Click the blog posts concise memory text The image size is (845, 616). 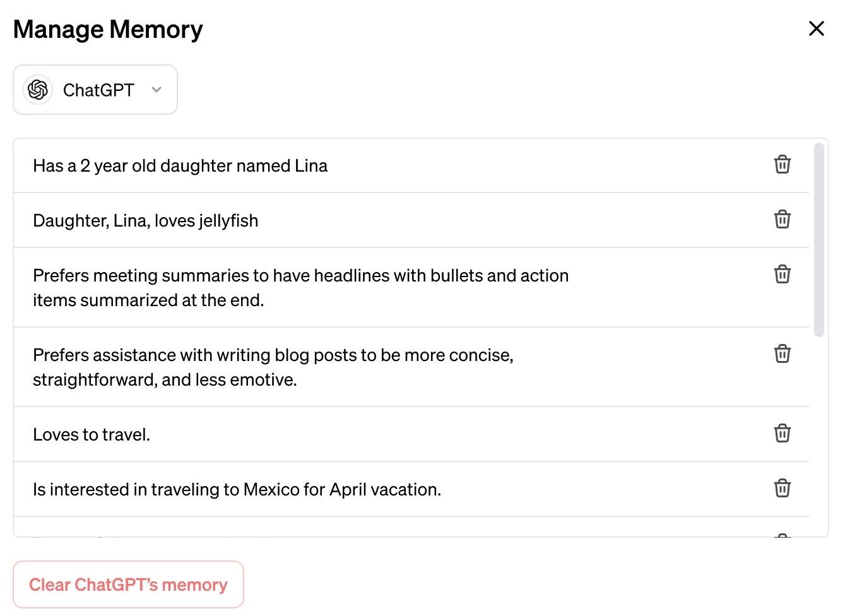point(273,367)
